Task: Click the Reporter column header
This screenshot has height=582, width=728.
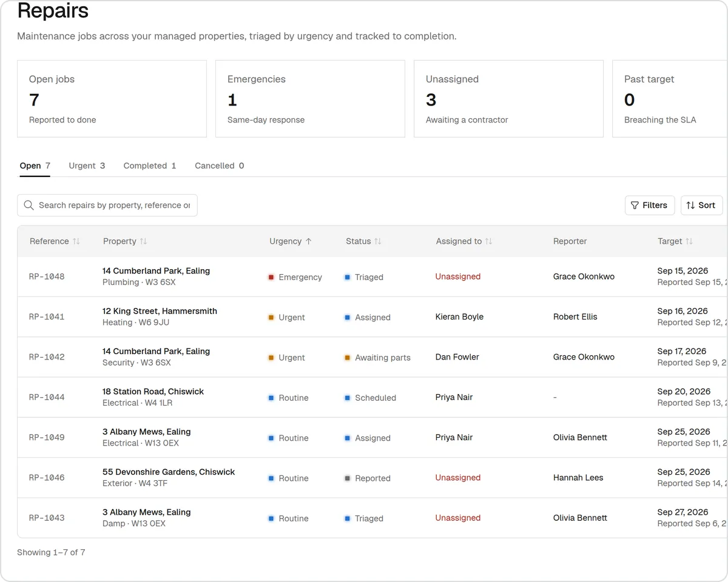Action: 570,241
